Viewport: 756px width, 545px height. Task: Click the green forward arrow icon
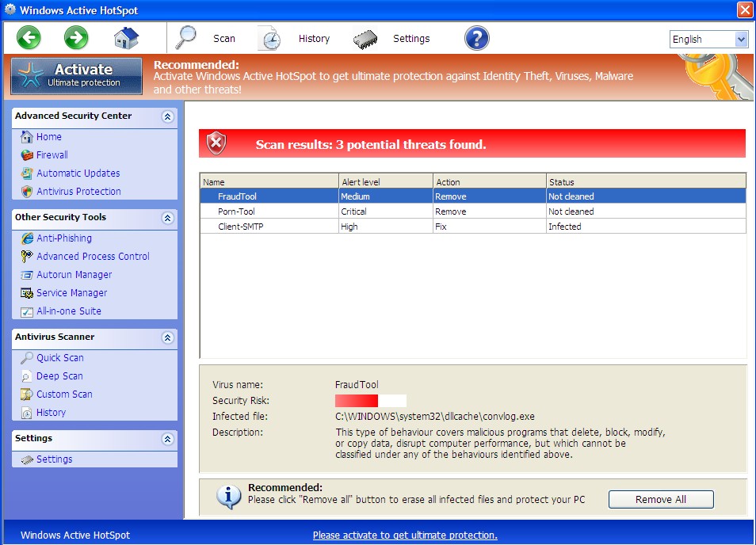click(76, 37)
